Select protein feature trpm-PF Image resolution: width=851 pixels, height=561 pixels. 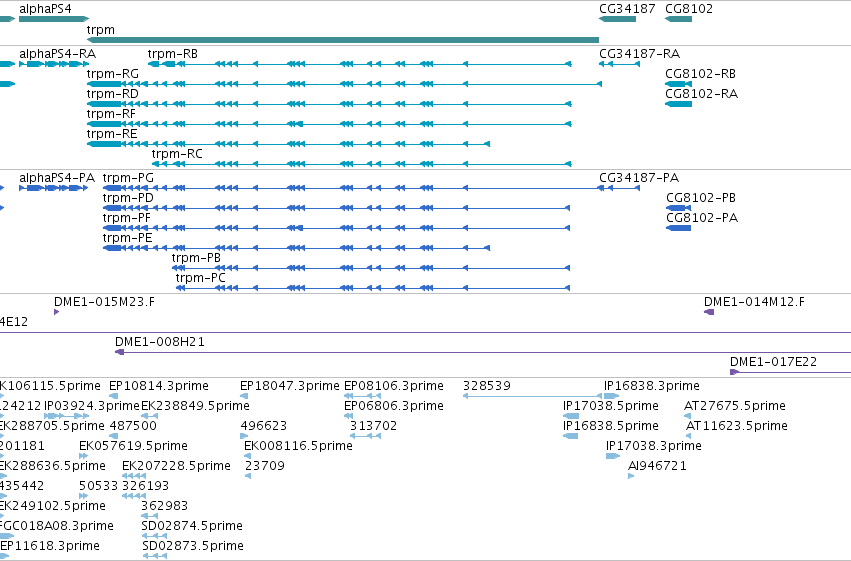(126, 218)
